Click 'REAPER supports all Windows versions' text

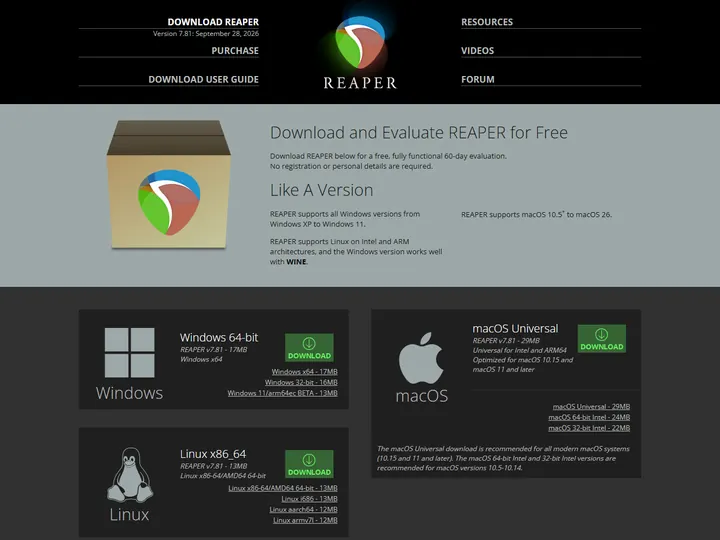345,219
